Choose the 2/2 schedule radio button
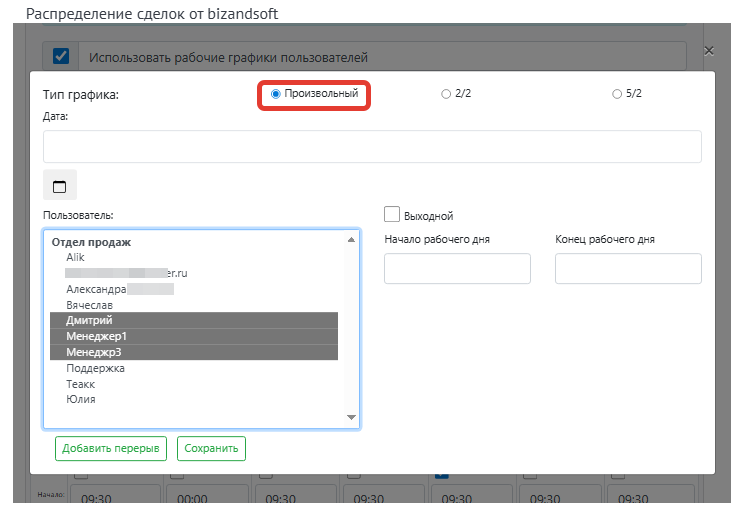Viewport: 743px width, 519px height. click(x=445, y=94)
